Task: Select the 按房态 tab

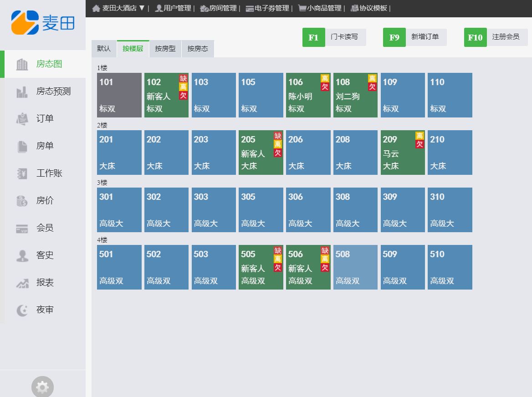Action: (x=198, y=49)
